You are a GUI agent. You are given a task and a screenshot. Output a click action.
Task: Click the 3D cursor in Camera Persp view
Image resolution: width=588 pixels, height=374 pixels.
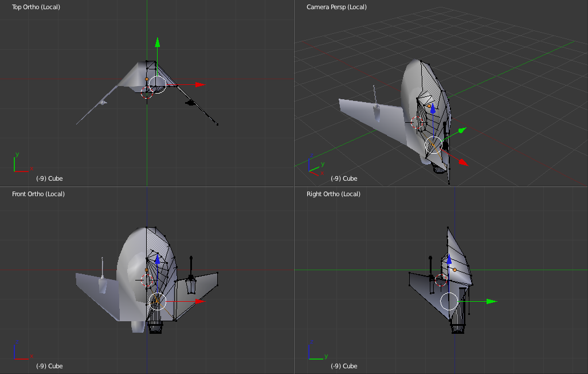(419, 122)
